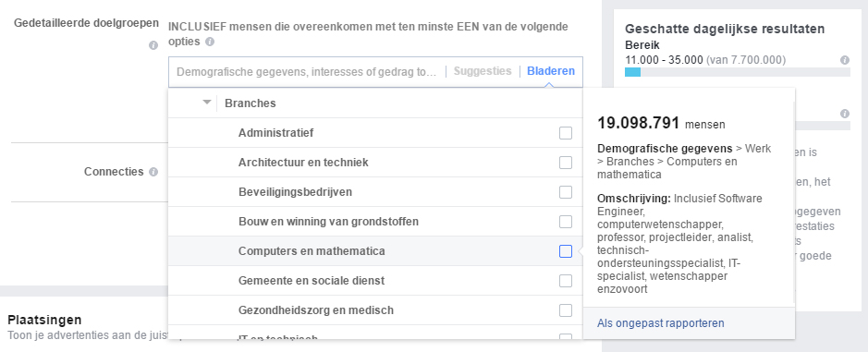Select Beveiligingsbedrijven checkbox
The image size is (868, 352).
(x=565, y=192)
